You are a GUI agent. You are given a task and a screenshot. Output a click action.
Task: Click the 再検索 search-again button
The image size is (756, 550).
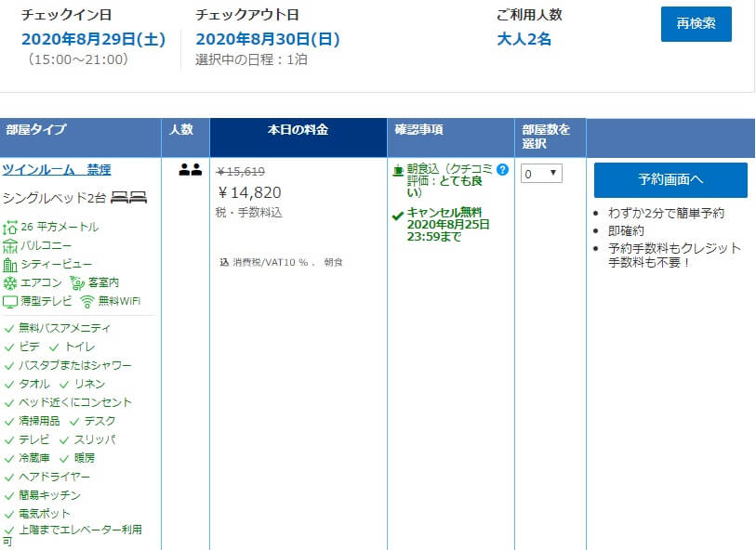click(696, 24)
